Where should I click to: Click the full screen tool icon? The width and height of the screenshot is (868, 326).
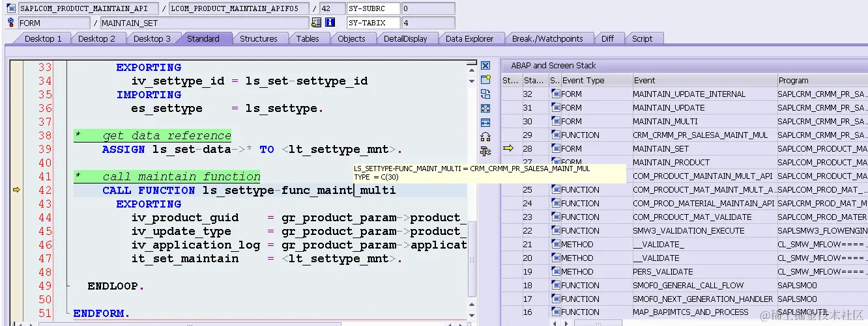[485, 108]
